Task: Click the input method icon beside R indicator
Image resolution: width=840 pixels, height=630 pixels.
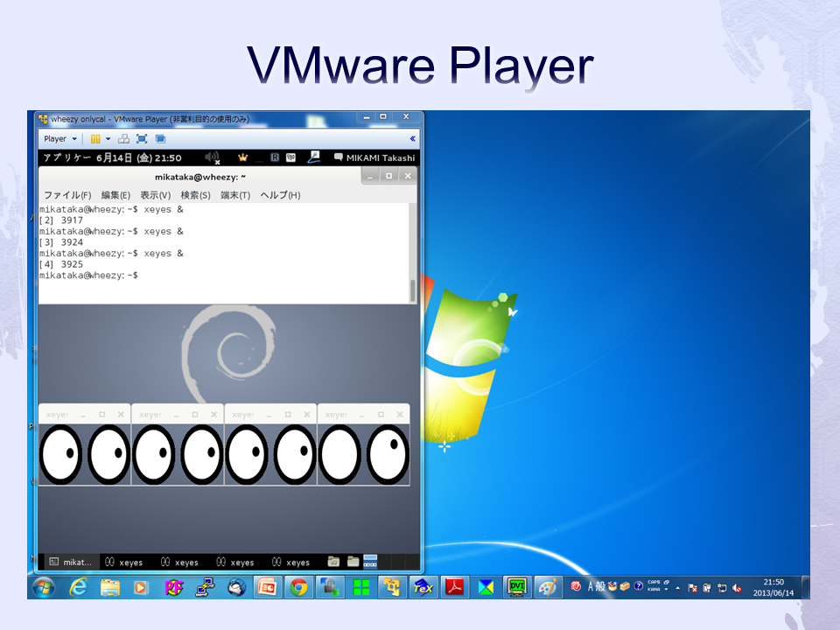Action: click(290, 157)
